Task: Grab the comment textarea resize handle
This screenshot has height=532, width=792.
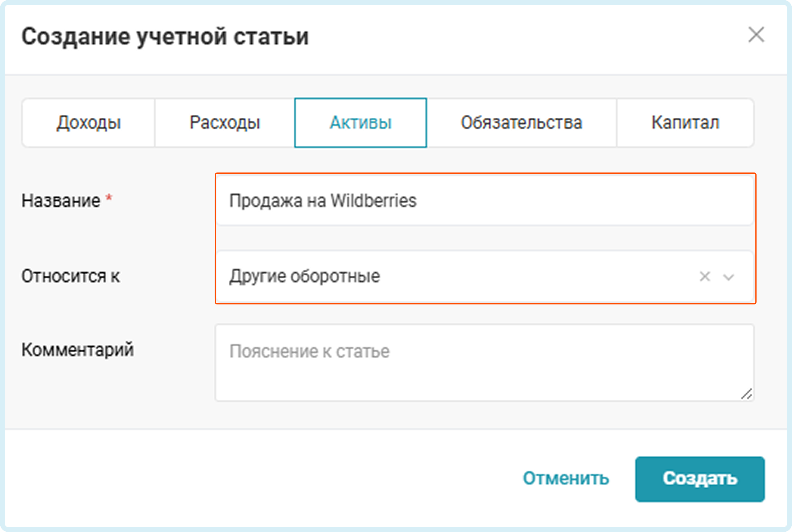Action: pos(746,394)
